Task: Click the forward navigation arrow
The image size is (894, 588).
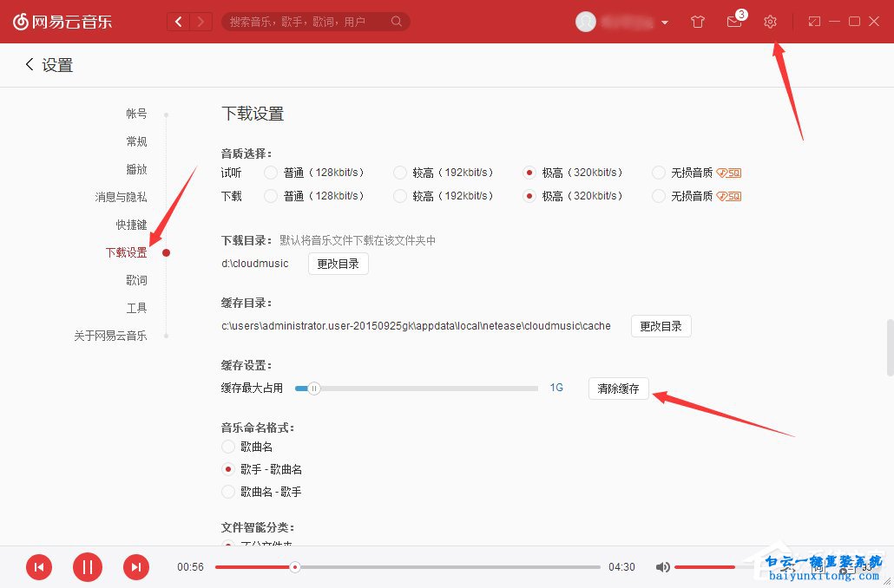Action: pyautogui.click(x=201, y=21)
